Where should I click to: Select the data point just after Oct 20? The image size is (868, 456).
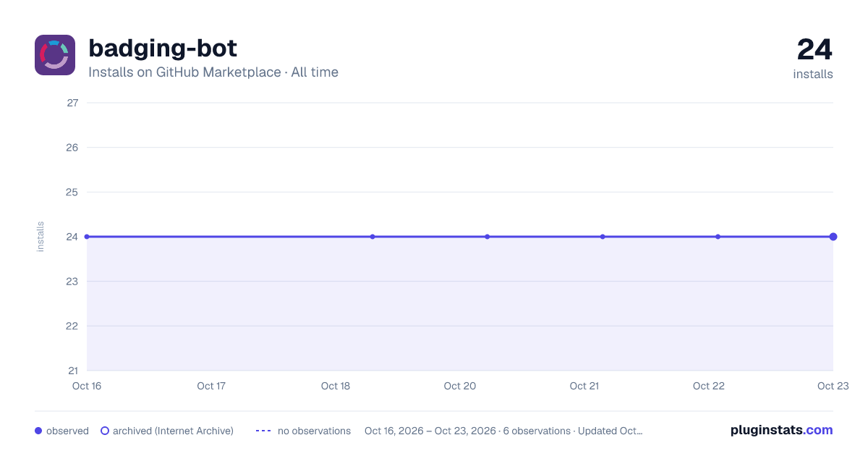coord(488,237)
